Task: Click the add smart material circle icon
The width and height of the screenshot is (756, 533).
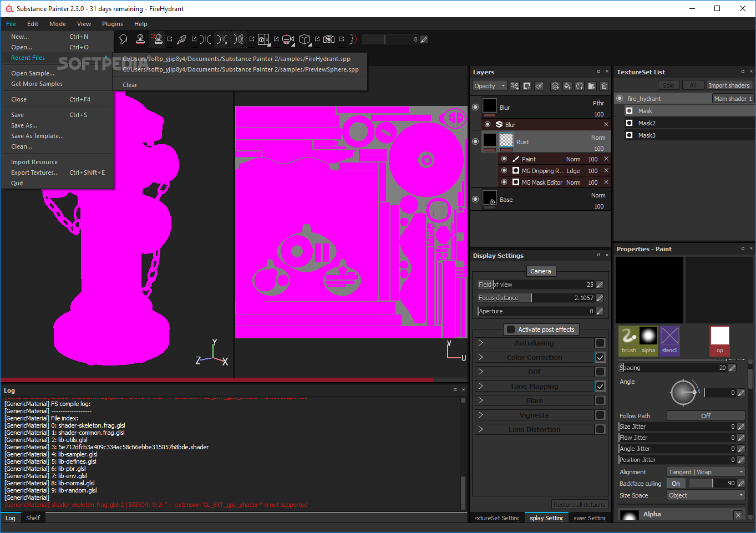Action: (580, 86)
